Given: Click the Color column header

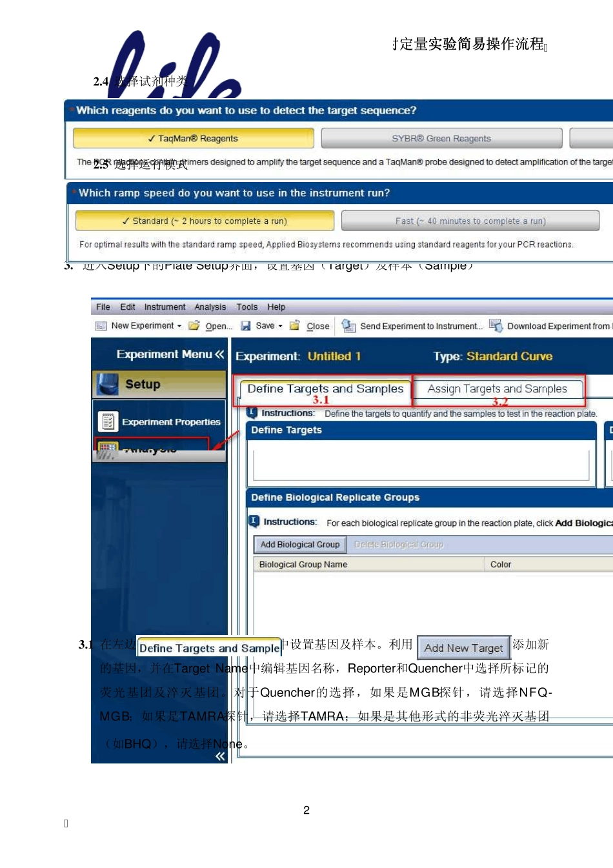Looking at the screenshot, I should 501,565.
